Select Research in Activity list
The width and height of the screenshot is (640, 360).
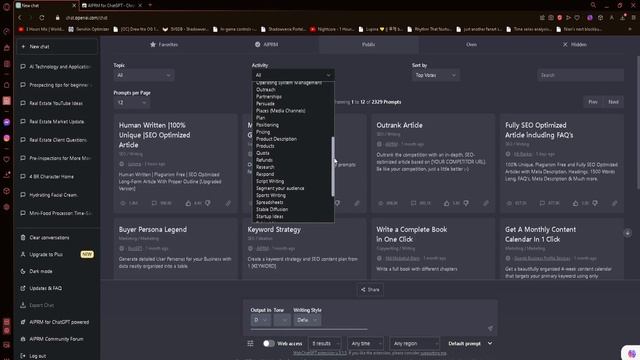click(x=265, y=167)
